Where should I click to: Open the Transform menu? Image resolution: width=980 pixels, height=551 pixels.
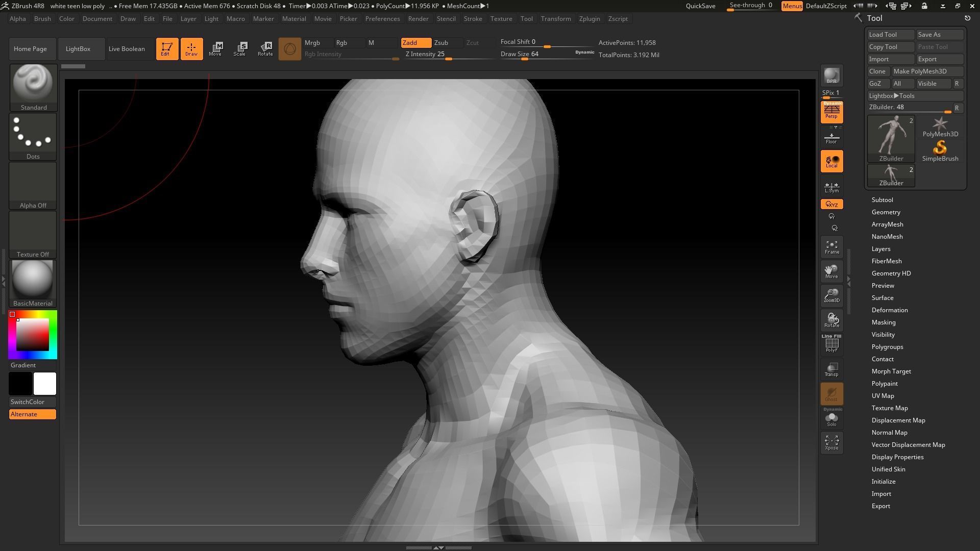(555, 19)
